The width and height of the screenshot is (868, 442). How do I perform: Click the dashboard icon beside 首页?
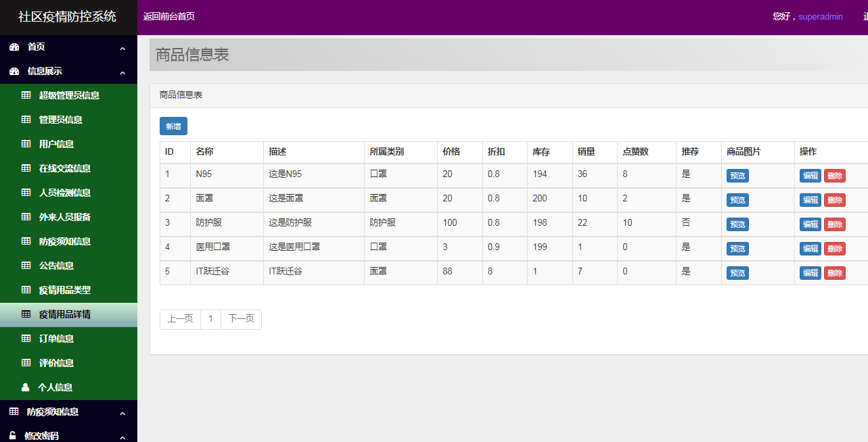click(14, 47)
